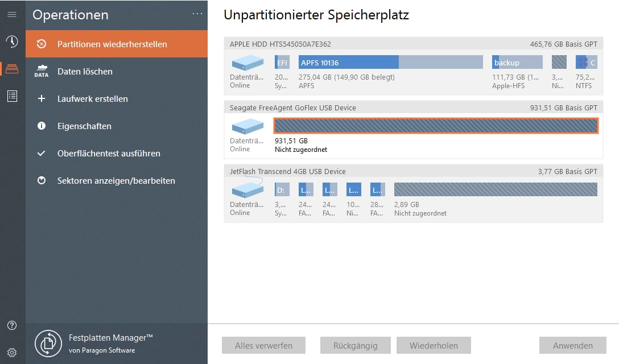Click the Partitionen wiederherstellen restore icon
Viewport: 619px width, 364px height.
tap(42, 44)
